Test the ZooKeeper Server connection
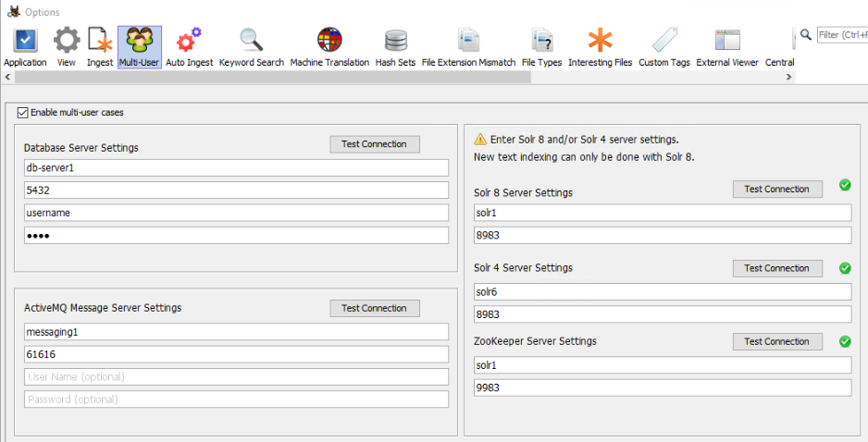Viewport: 868px width, 442px height. click(776, 341)
